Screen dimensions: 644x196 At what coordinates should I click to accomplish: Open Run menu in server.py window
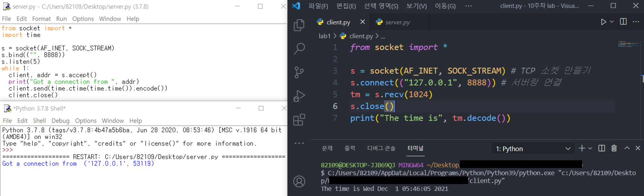coord(62,19)
